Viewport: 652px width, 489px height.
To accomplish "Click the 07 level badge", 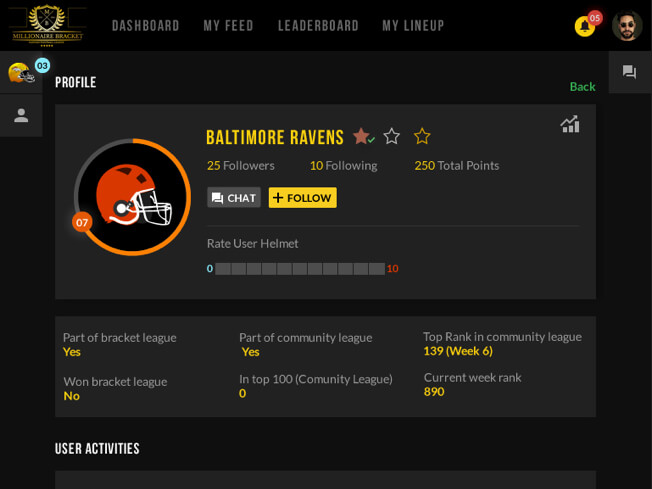I will [x=82, y=222].
